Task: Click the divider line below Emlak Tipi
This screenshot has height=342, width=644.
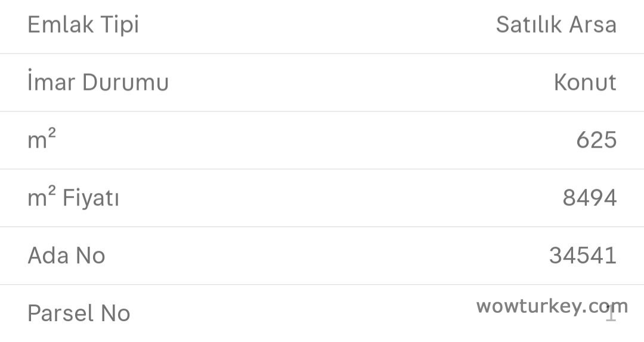Action: (x=322, y=54)
